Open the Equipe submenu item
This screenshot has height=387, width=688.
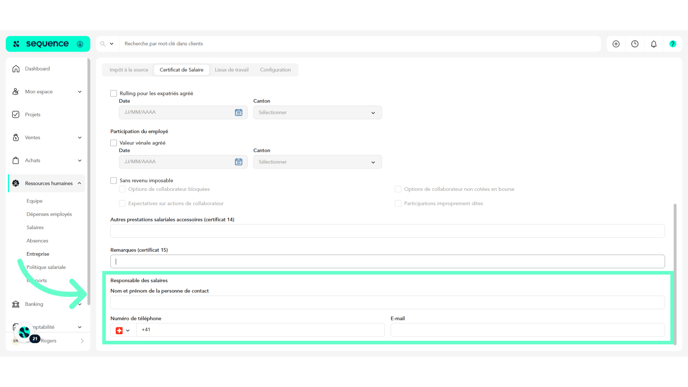34,201
